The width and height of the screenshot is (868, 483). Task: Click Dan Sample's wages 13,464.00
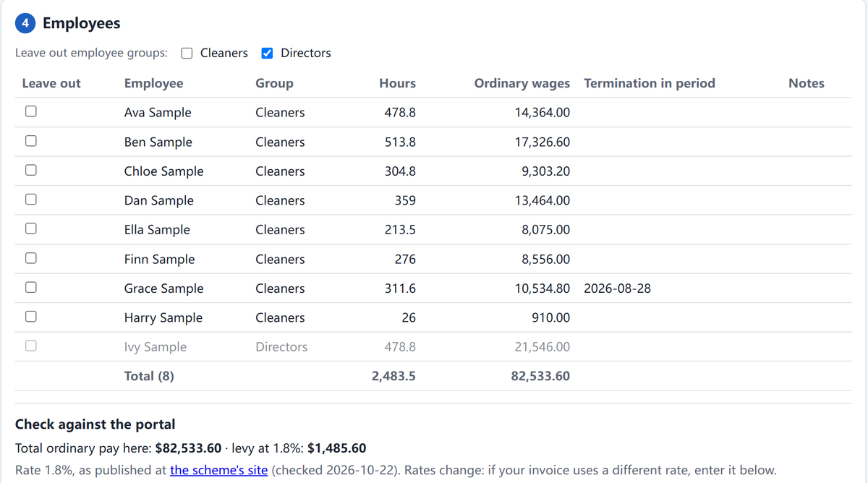(542, 200)
